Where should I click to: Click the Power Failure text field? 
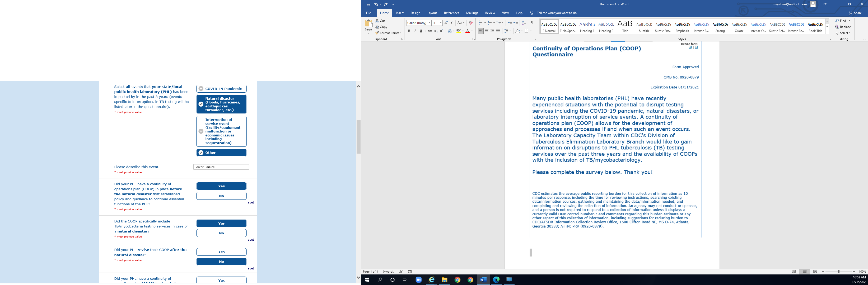[221, 167]
